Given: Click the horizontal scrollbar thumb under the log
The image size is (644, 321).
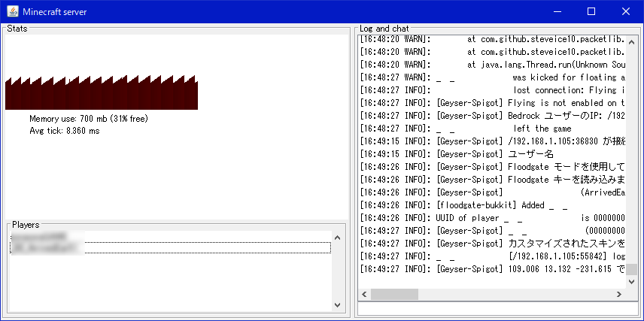Looking at the screenshot, I should coord(394,294).
